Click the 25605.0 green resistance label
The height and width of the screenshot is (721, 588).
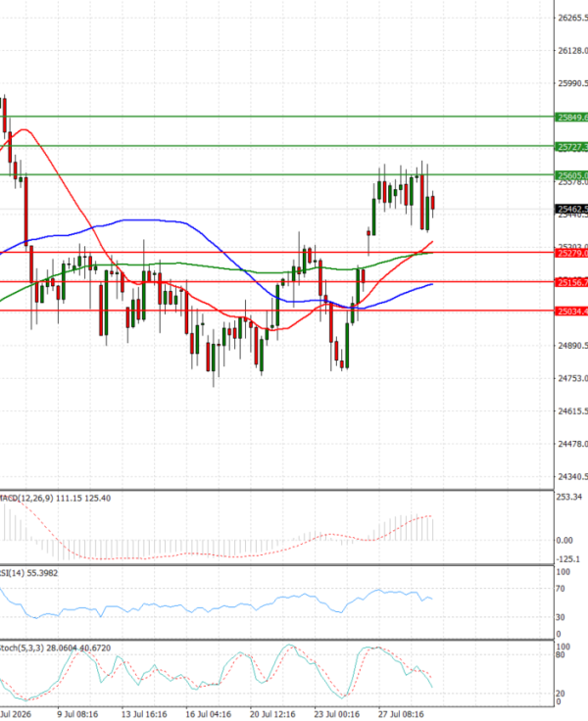pos(571,175)
